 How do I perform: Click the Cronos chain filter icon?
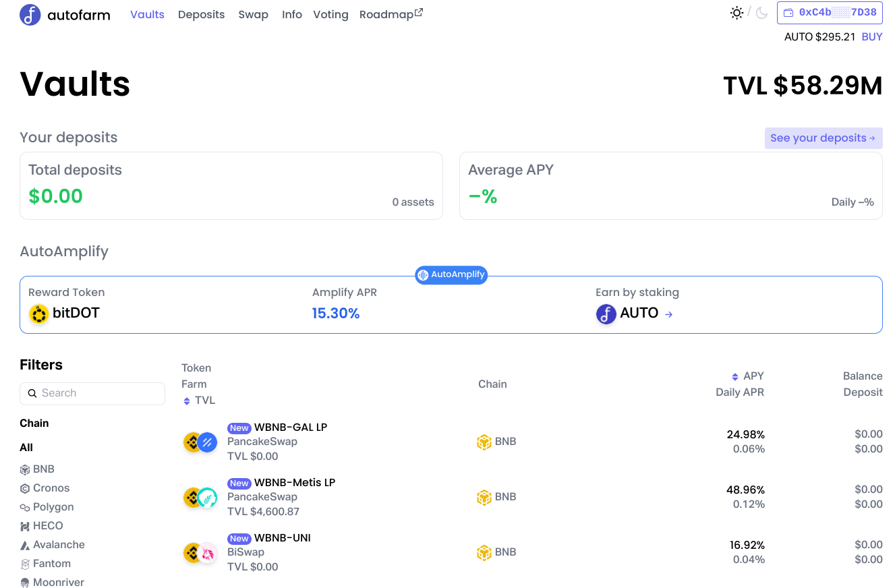point(25,488)
